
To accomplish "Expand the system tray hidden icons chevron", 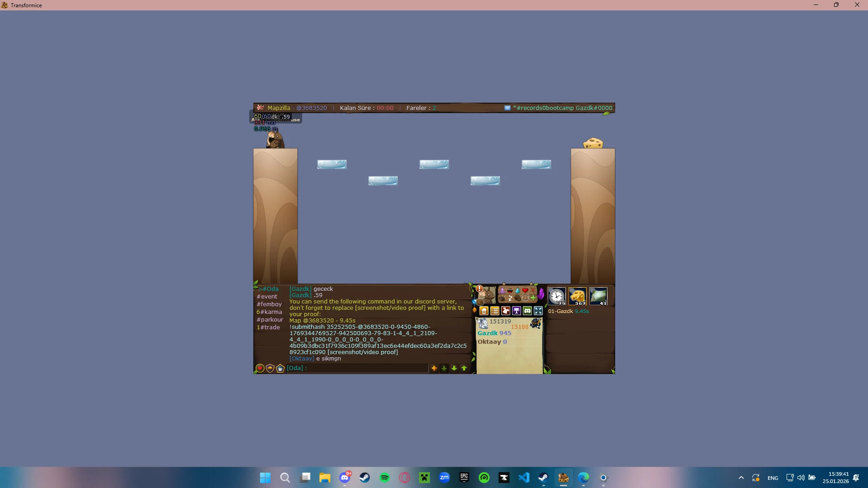I will pyautogui.click(x=741, y=478).
